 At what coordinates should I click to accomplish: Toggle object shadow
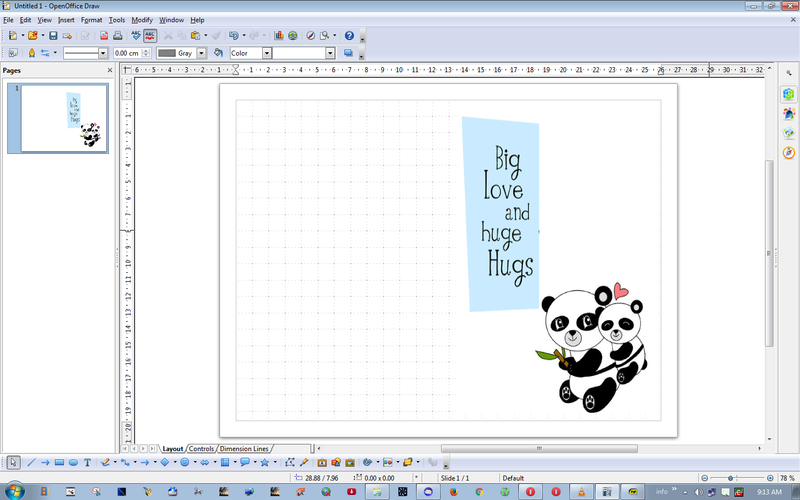(348, 53)
